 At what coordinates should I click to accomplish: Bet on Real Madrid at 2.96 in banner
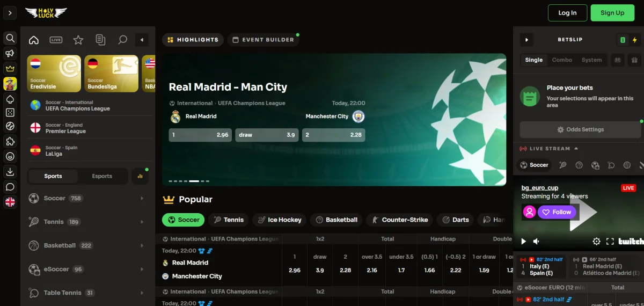200,135
